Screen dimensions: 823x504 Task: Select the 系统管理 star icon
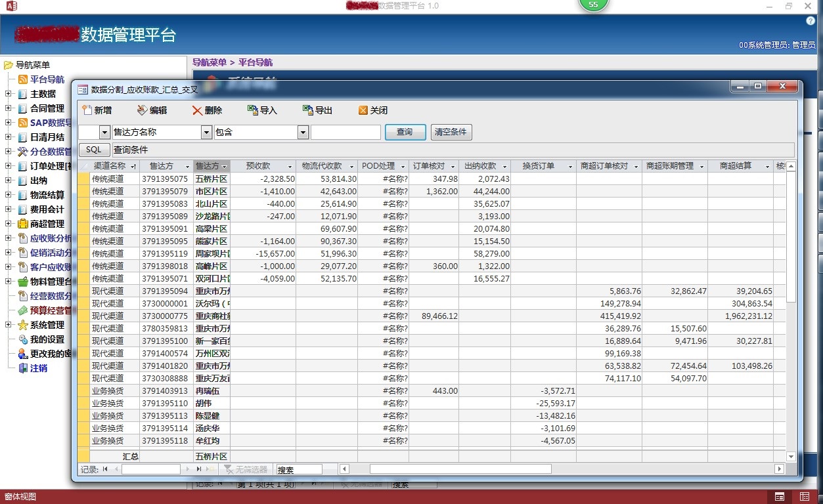click(23, 325)
